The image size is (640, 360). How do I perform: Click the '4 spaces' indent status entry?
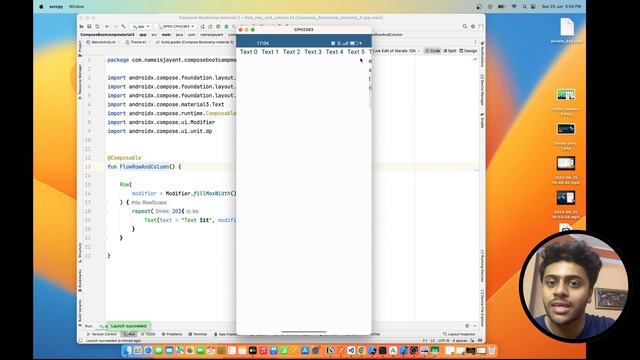point(460,340)
